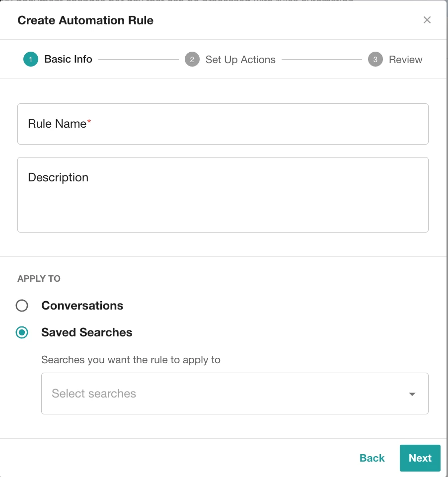
Task: Click the Conversations option label
Action: tap(82, 306)
